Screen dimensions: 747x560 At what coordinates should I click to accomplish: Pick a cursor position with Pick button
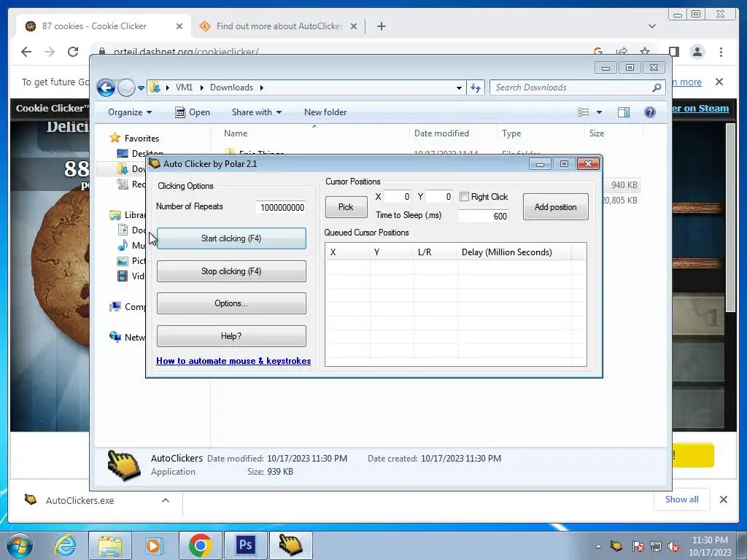[346, 206]
